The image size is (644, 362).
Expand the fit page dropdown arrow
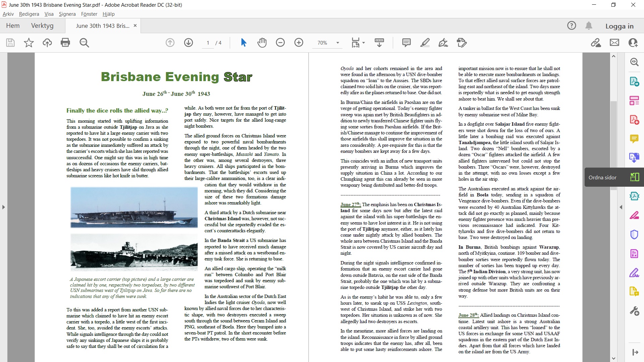[364, 43]
